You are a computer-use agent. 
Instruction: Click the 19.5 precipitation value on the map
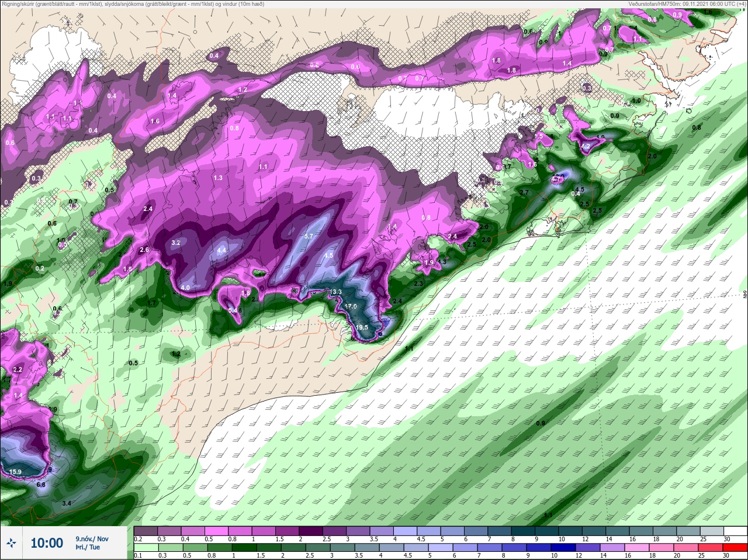coord(362,327)
